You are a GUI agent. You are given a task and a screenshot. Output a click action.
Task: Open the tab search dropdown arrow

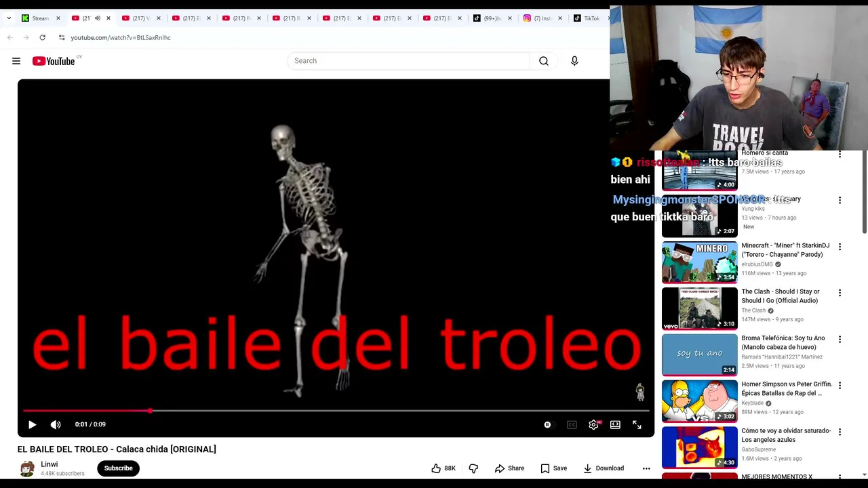pos(9,18)
